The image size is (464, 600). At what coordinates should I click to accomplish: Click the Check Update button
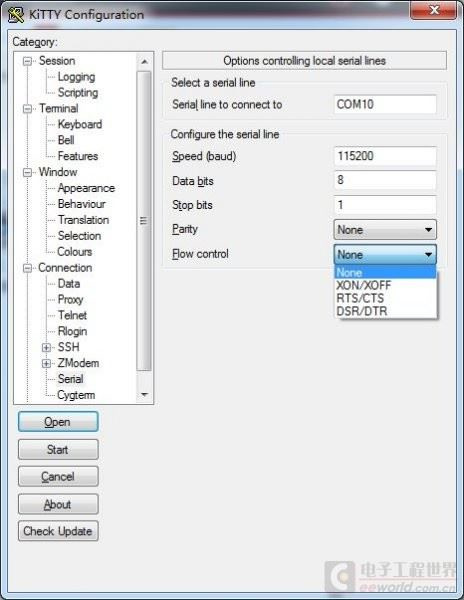[58, 531]
